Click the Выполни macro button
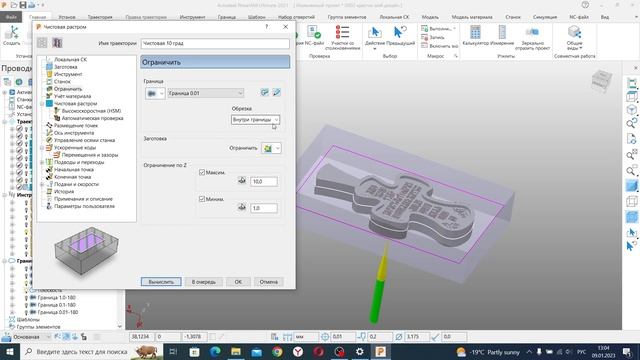The height and width of the screenshot is (360, 640). click(x=438, y=29)
